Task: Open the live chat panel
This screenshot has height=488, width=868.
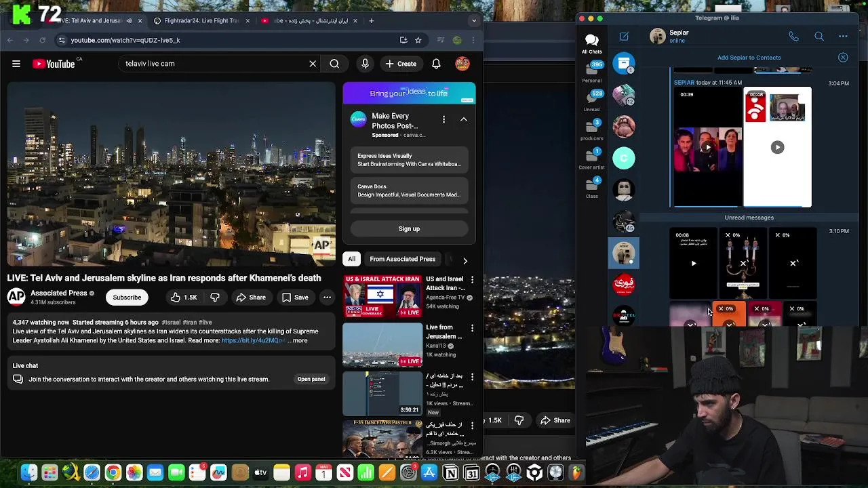Action: point(311,379)
